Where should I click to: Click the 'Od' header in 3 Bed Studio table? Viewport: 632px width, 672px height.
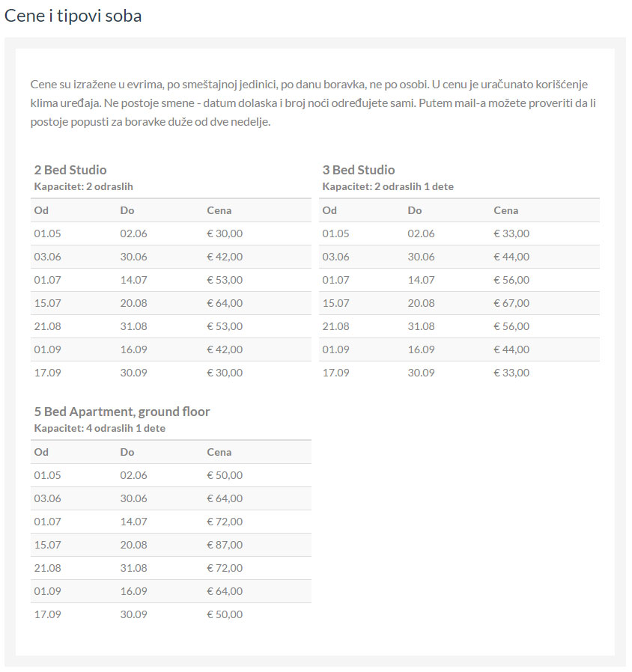point(329,210)
